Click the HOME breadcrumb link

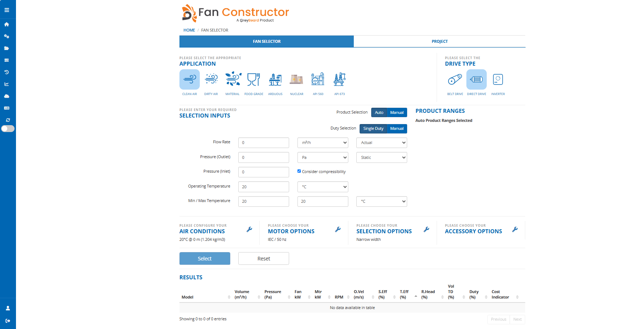pos(189,30)
